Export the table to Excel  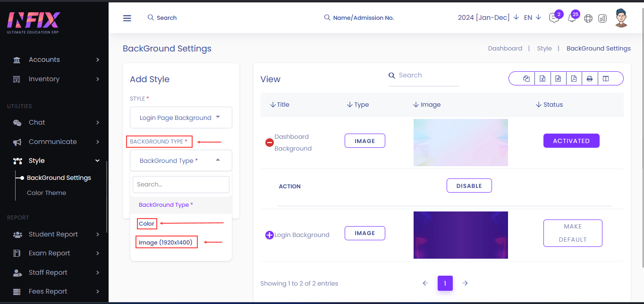542,79
